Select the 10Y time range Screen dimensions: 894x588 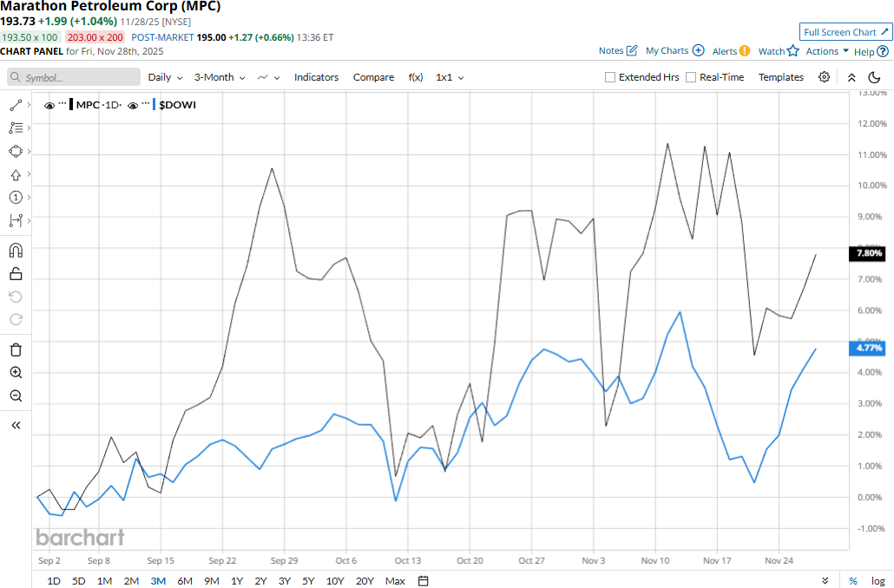pyautogui.click(x=335, y=580)
